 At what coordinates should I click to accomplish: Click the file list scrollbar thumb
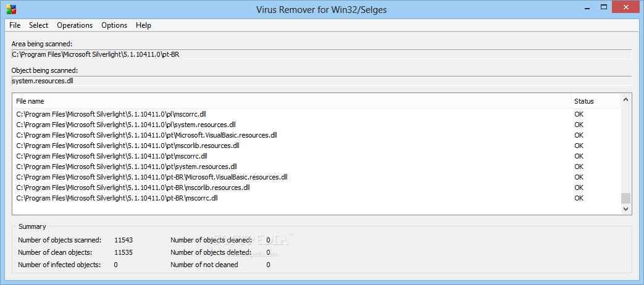[x=625, y=199]
